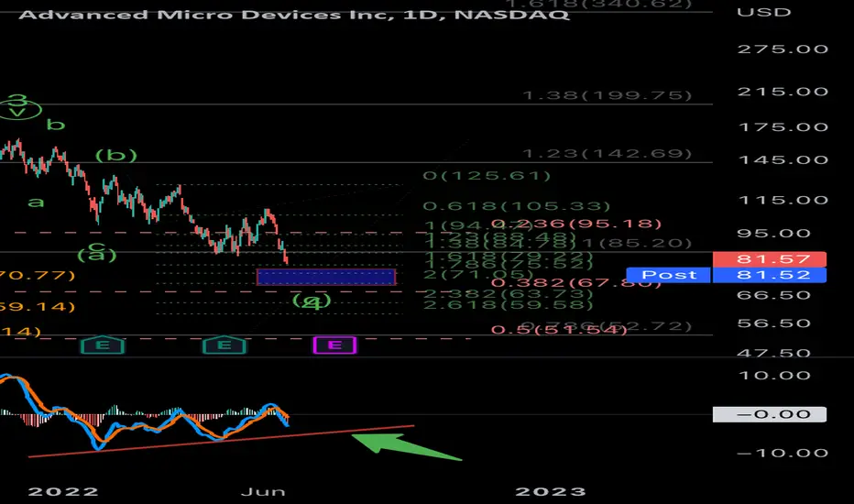Click the orange 70.77) level label
Viewport: 854px width, 504px height.
point(37,275)
